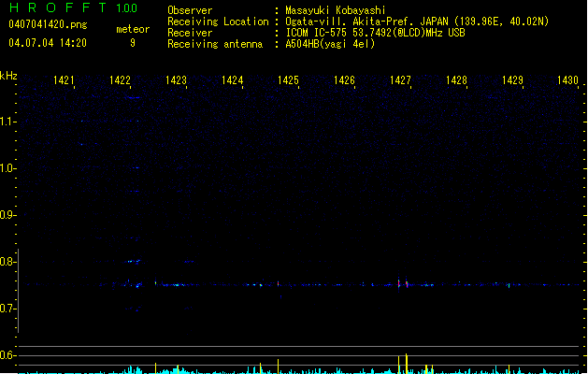The image size is (588, 374).
Task: Click the meteor count value 9
Action: pyautogui.click(x=133, y=43)
